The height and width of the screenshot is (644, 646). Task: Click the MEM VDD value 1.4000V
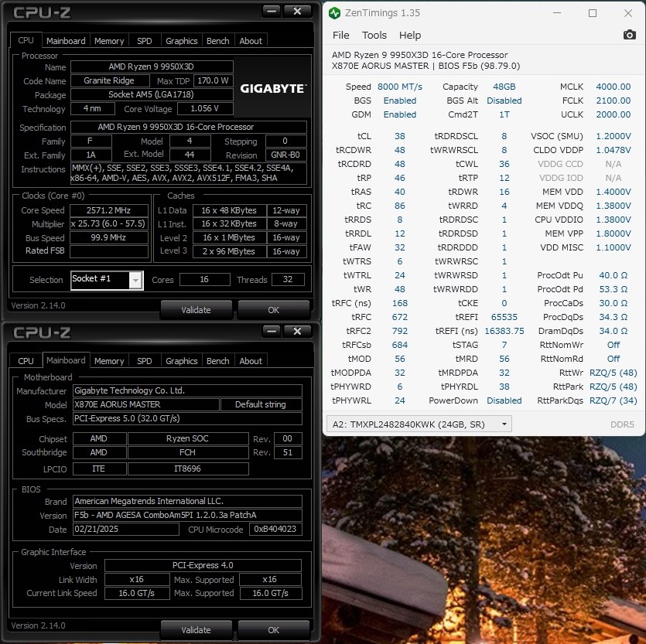click(x=613, y=192)
